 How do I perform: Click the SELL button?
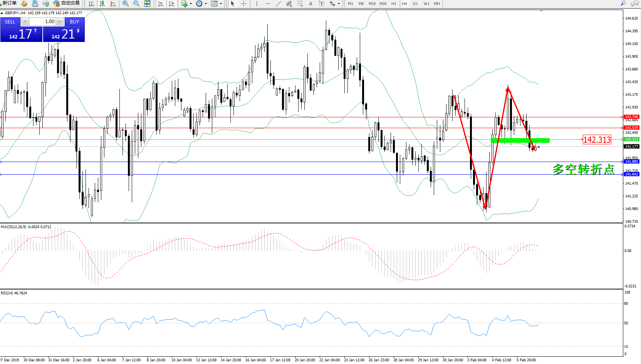10,22
